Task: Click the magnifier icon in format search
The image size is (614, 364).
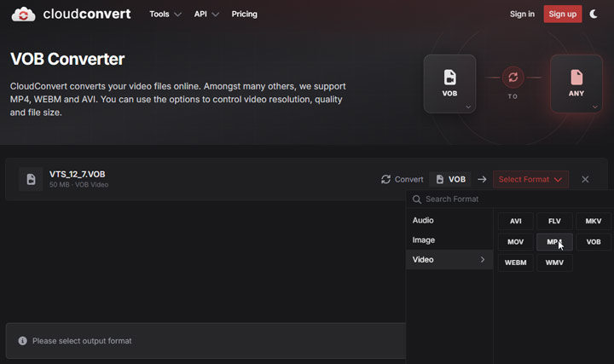Action: point(417,199)
